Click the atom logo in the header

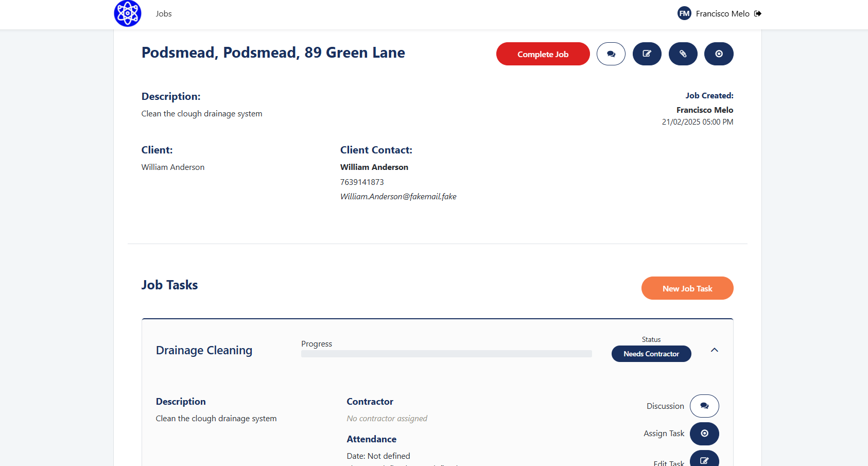click(x=128, y=13)
